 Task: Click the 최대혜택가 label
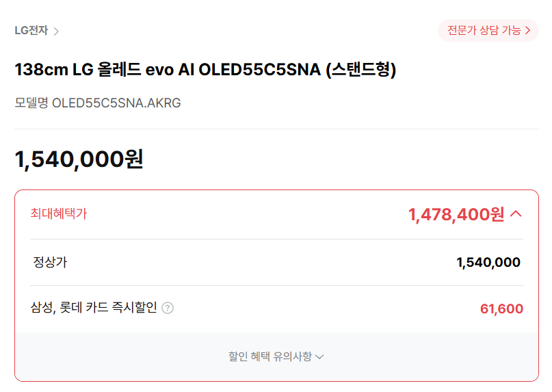(x=59, y=213)
